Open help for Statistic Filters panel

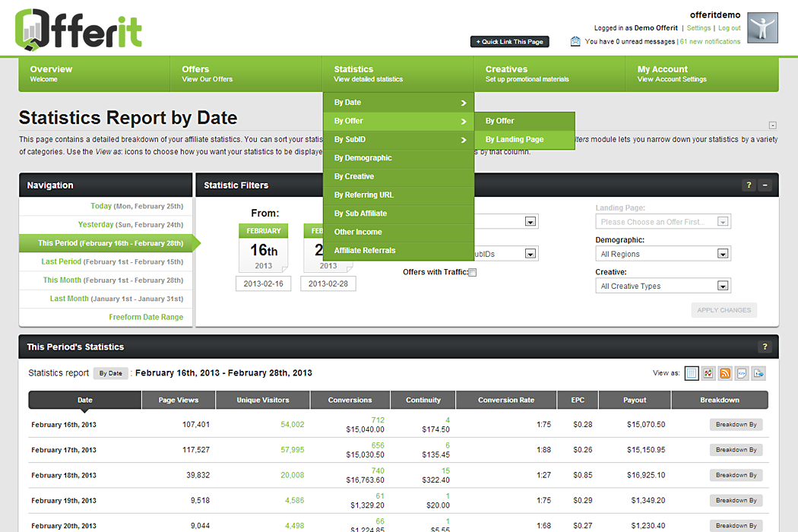click(749, 185)
